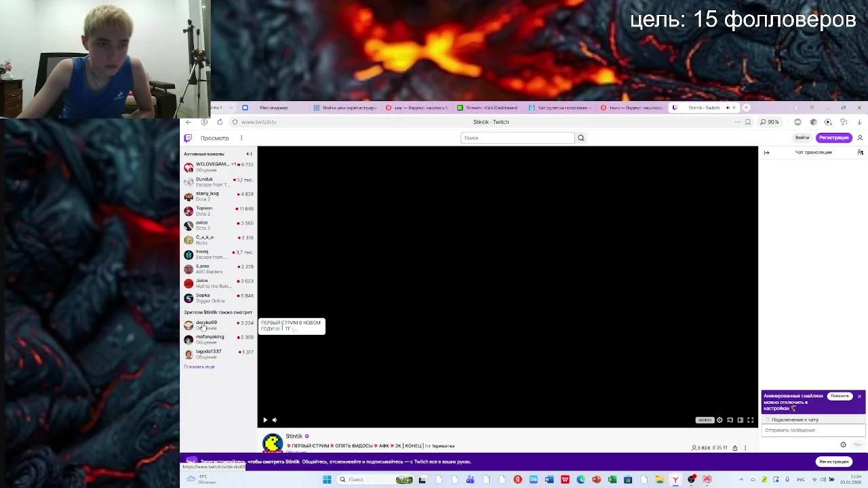The image size is (868, 488).
Task: Open Yandex Browser from the taskbar
Action: point(675,480)
